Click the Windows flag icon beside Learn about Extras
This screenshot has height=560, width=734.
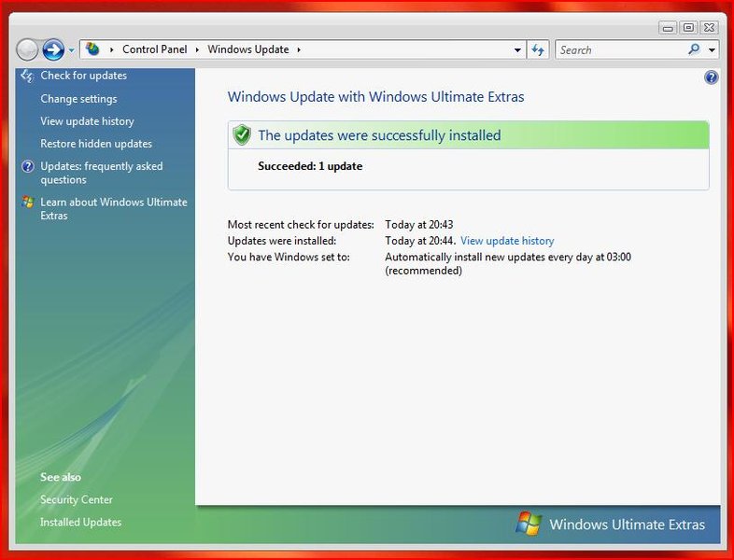(x=28, y=203)
